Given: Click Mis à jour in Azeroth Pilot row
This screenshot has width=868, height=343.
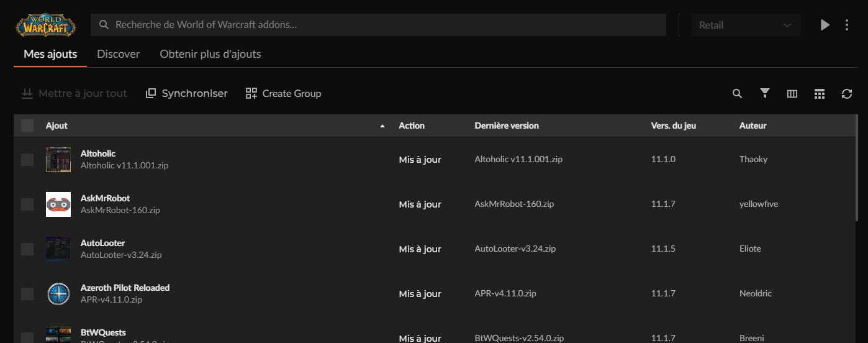Looking at the screenshot, I should pos(420,294).
